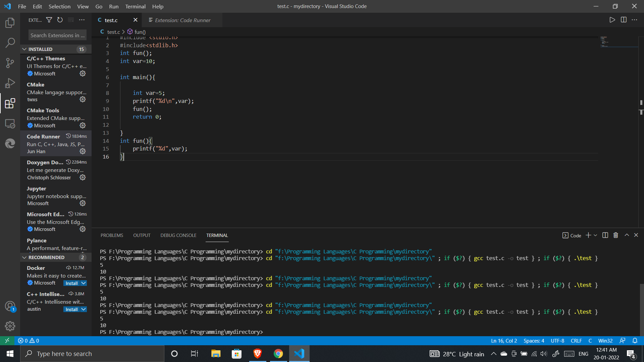Open the new terminal launch profile dropdown

tap(596, 235)
